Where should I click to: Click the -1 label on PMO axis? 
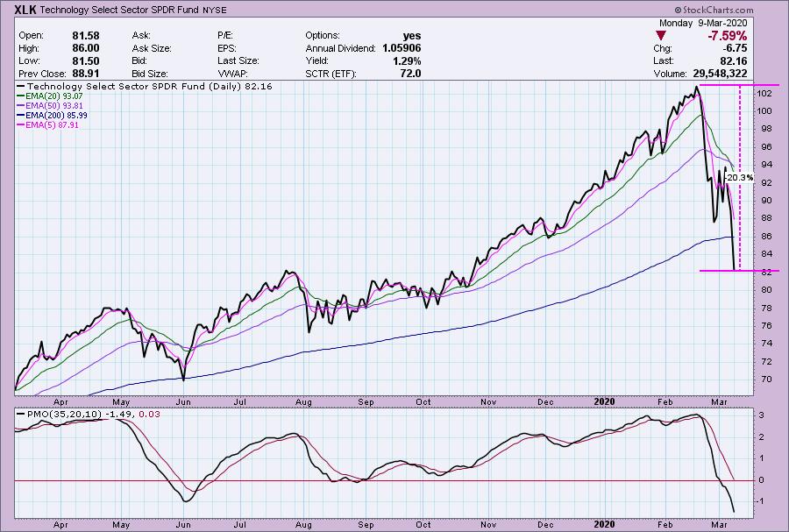[x=760, y=501]
